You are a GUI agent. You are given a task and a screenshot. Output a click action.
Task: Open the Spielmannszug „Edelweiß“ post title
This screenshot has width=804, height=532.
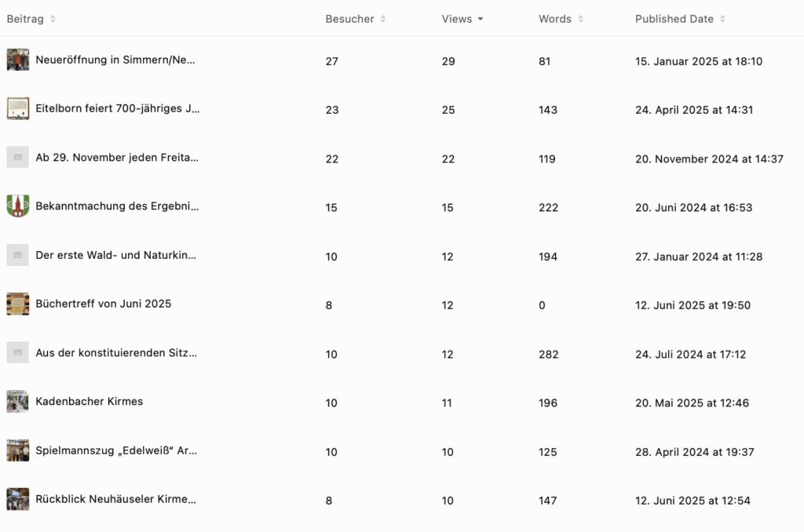point(116,451)
